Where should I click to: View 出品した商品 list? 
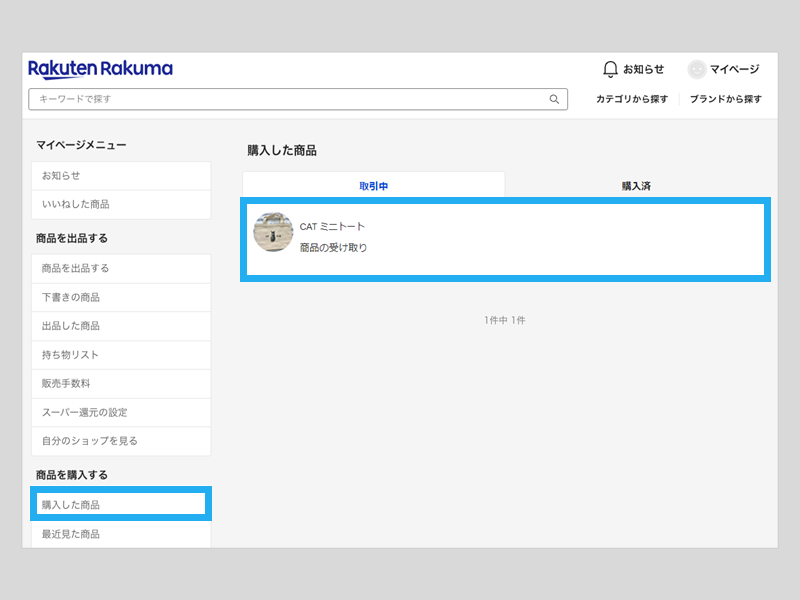point(121,326)
